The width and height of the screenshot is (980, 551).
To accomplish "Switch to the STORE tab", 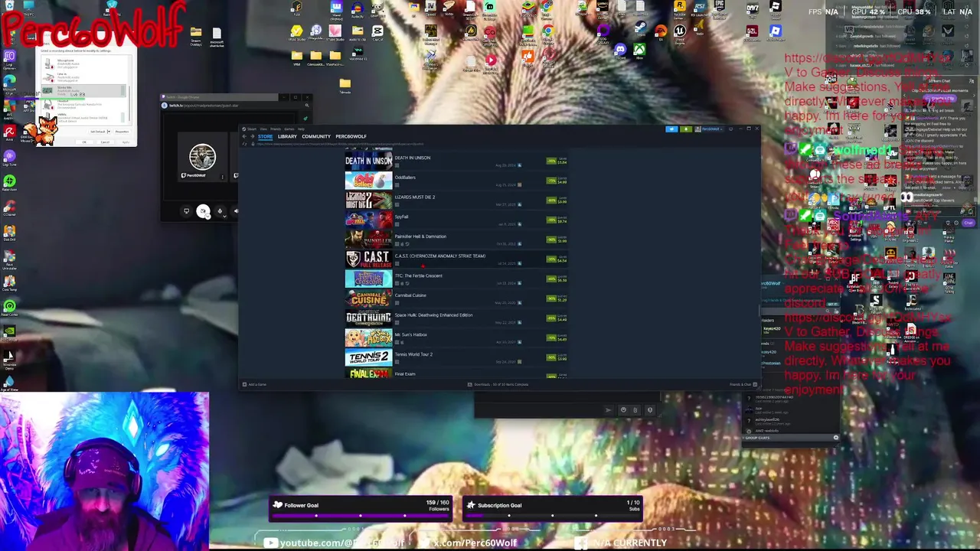I will click(265, 136).
